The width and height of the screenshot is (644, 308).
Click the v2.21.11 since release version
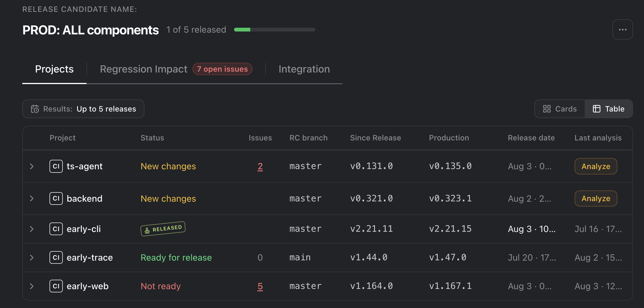[371, 229]
